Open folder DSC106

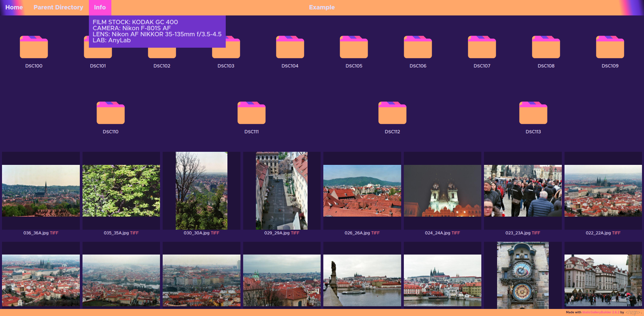click(x=418, y=47)
